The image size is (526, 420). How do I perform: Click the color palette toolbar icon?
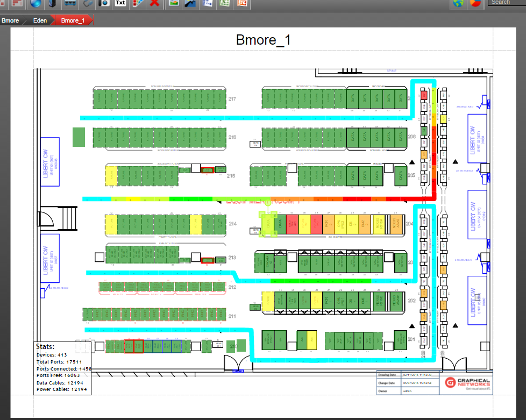tap(136, 4)
